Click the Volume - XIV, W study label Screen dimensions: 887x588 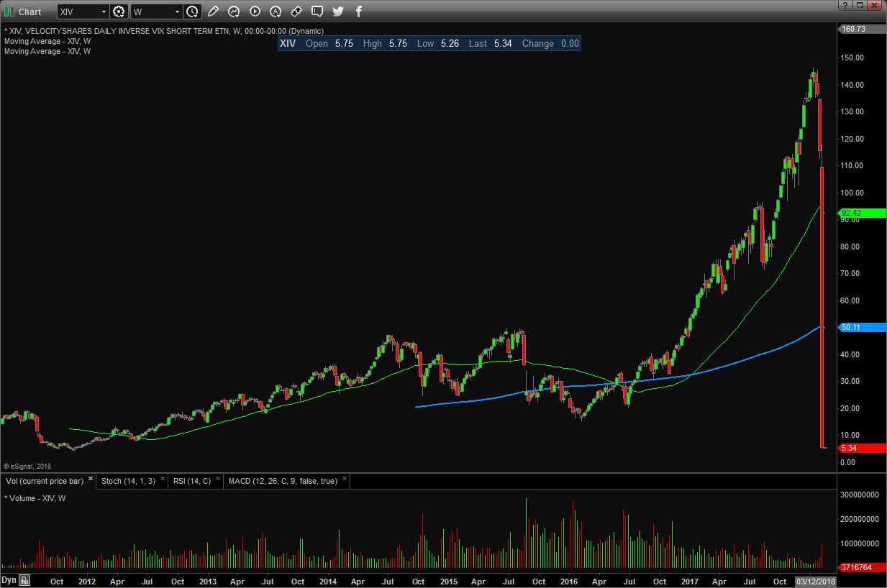(x=35, y=498)
